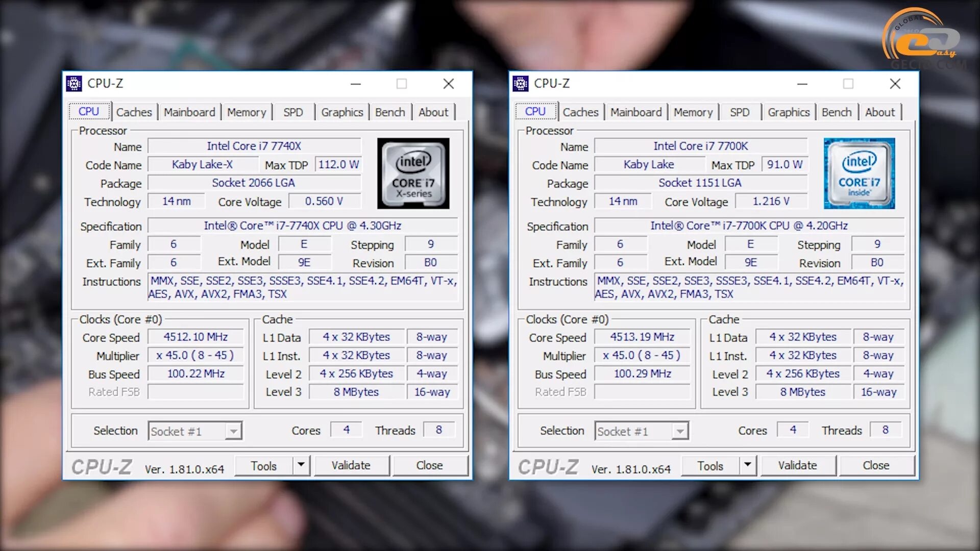Open Caches tab in right CPU-Z window
Viewport: 980px width, 551px height.
(580, 112)
